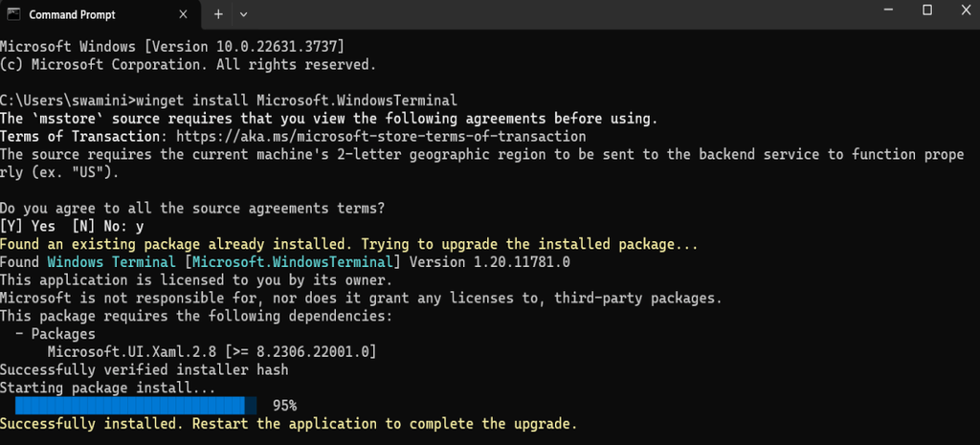The image size is (980, 445).
Task: Click the Microsoft.UI.Xaml.2.8 dependency line
Action: [212, 352]
